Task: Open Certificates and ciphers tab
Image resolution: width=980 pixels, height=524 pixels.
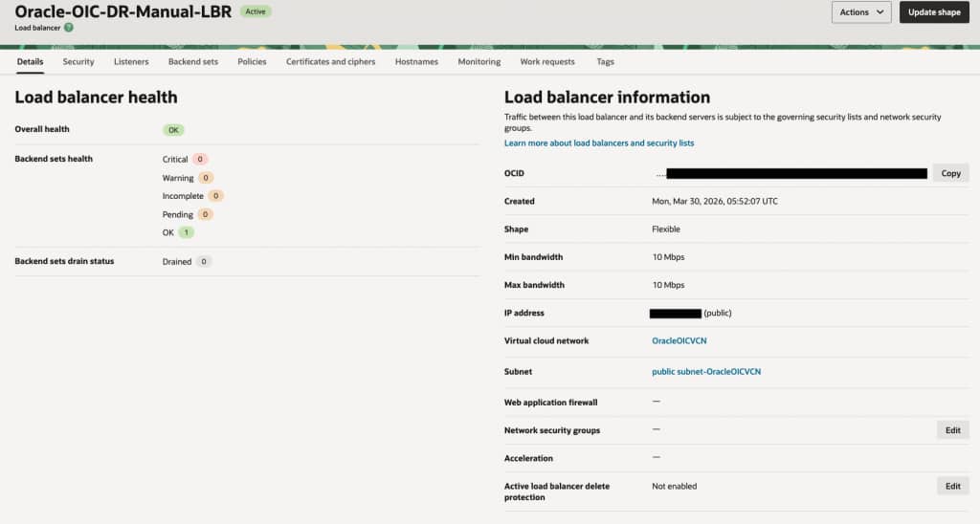Action: [330, 61]
